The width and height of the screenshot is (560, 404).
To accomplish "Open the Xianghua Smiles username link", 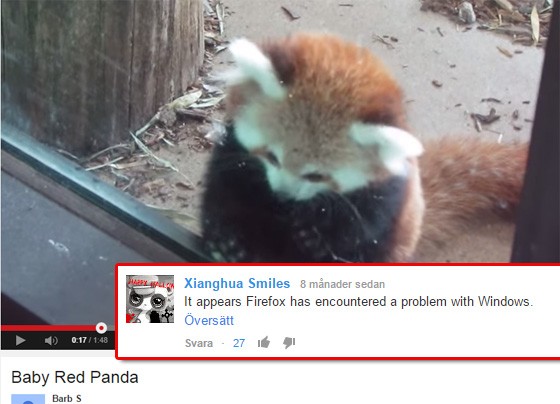I will pos(237,283).
